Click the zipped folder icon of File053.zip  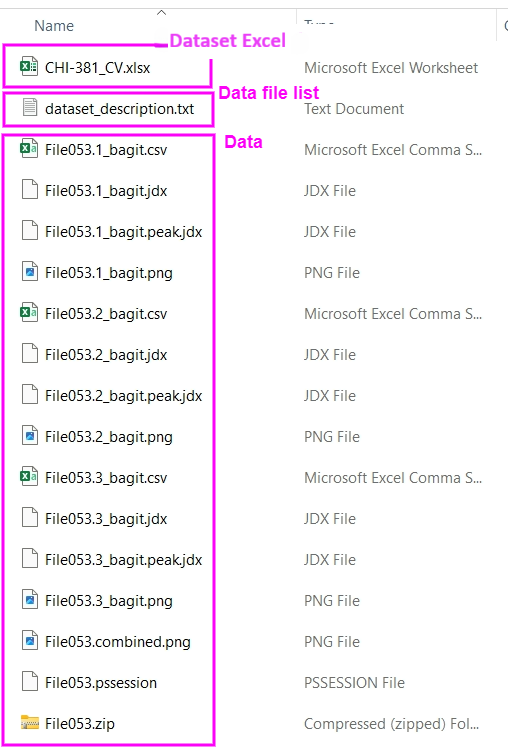coord(30,722)
